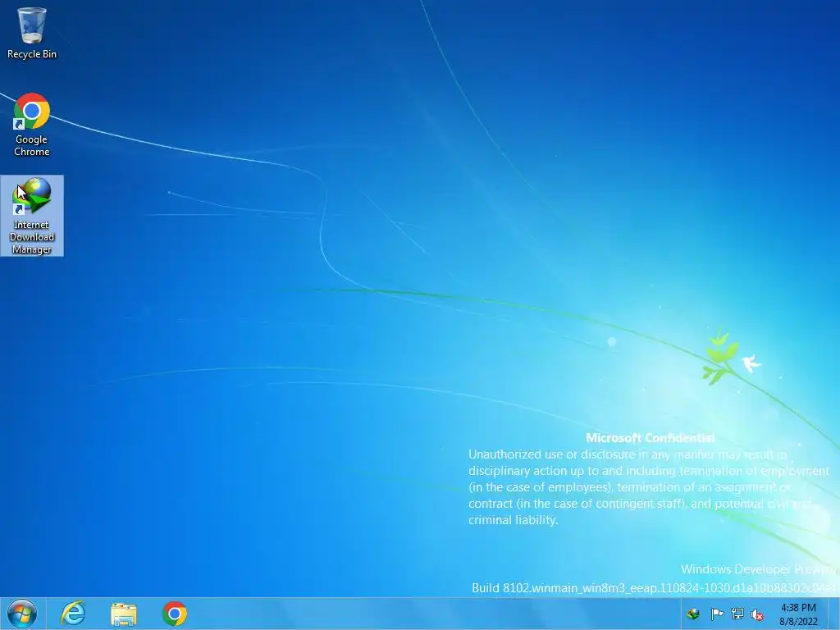
Task: Open Windows Explorer from the taskbar
Action: pos(124,614)
